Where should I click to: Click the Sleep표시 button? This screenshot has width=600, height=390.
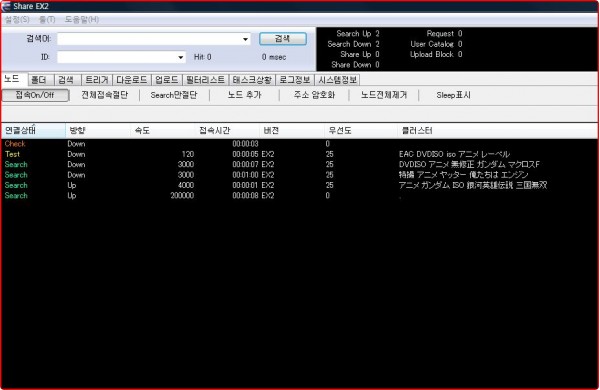tap(453, 95)
